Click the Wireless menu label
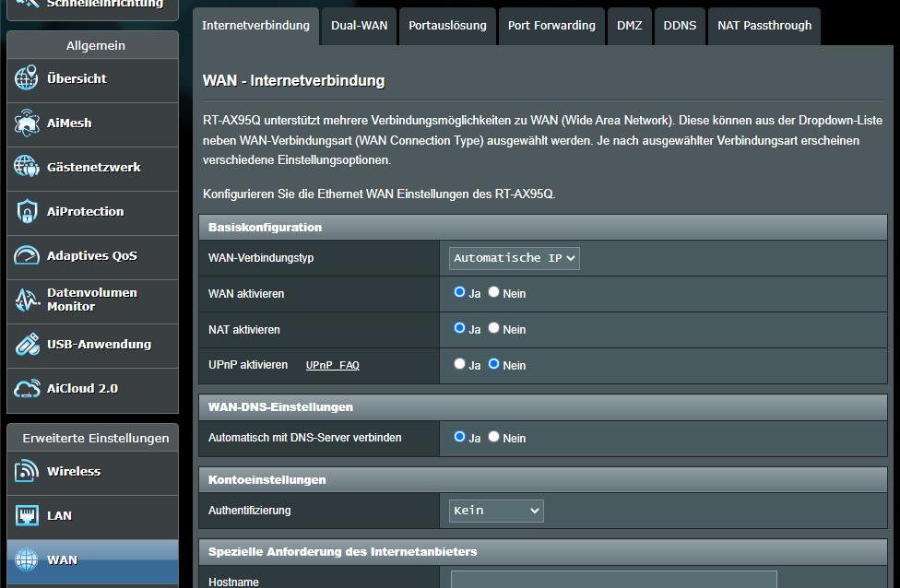 pyautogui.click(x=74, y=471)
